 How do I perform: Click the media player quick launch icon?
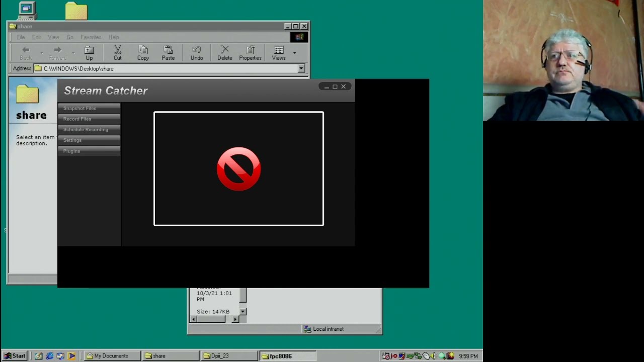click(71, 356)
